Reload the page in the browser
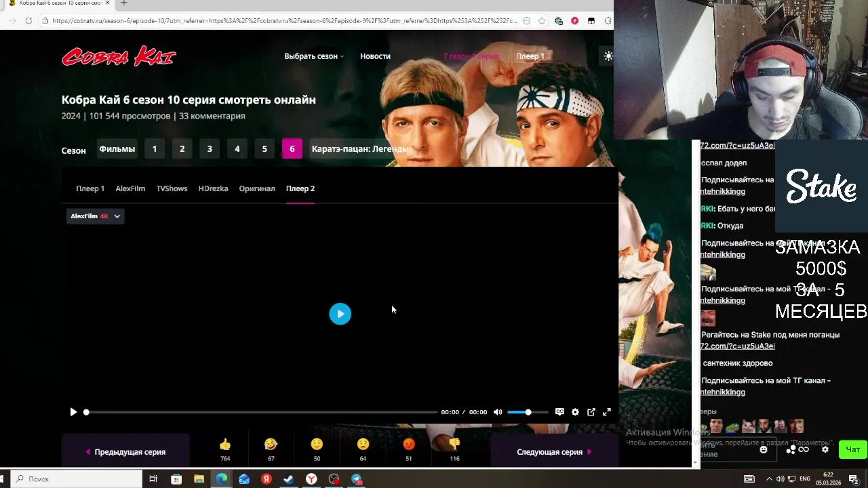868x488 pixels. [28, 21]
